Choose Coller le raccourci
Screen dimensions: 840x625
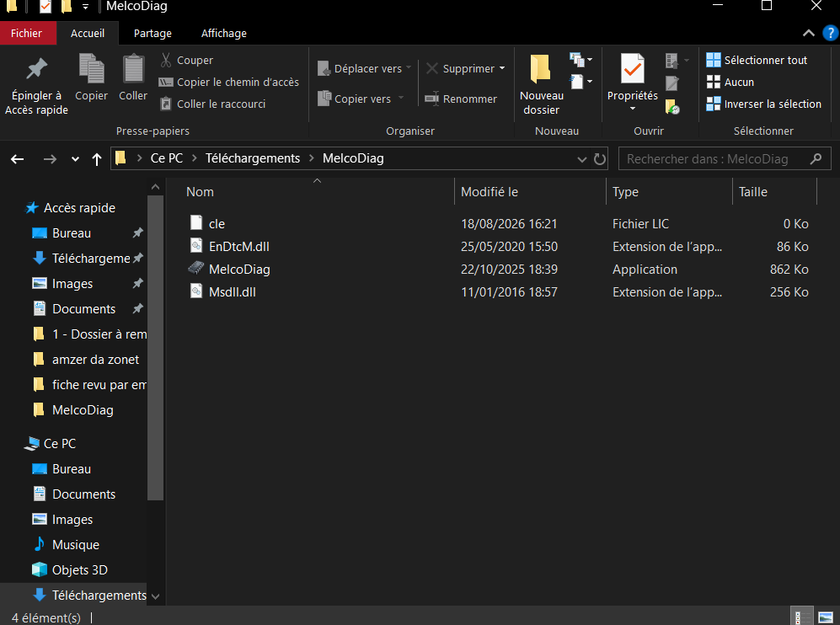(x=212, y=104)
